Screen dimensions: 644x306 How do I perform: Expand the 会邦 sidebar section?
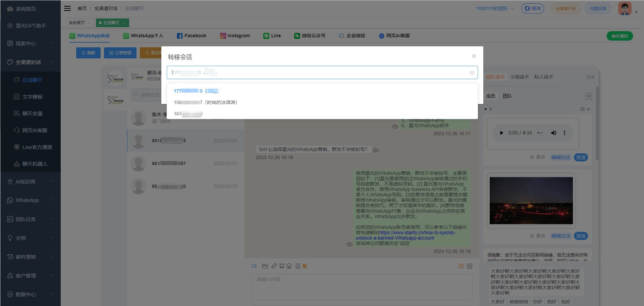(x=30, y=238)
